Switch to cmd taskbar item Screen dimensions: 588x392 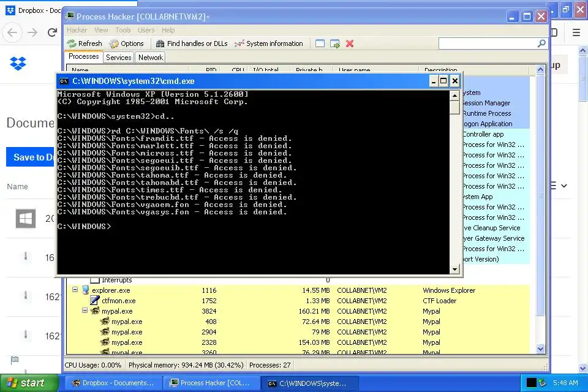click(x=310, y=383)
